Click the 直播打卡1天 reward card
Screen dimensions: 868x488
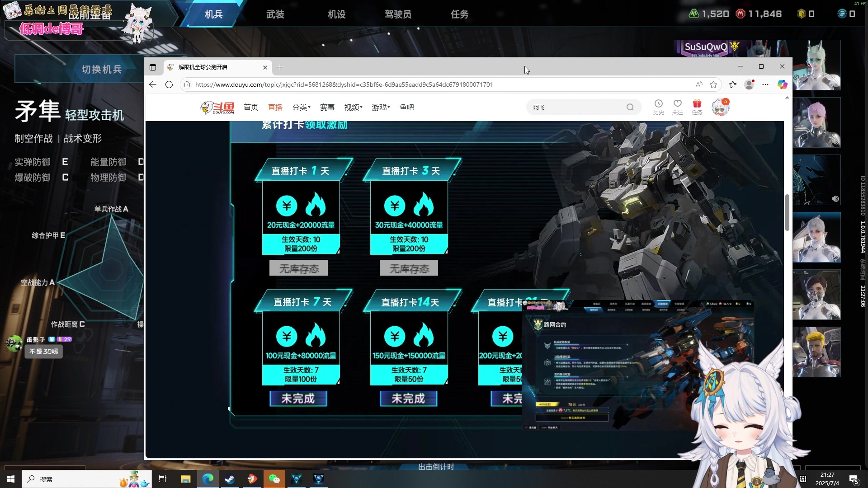coord(301,206)
